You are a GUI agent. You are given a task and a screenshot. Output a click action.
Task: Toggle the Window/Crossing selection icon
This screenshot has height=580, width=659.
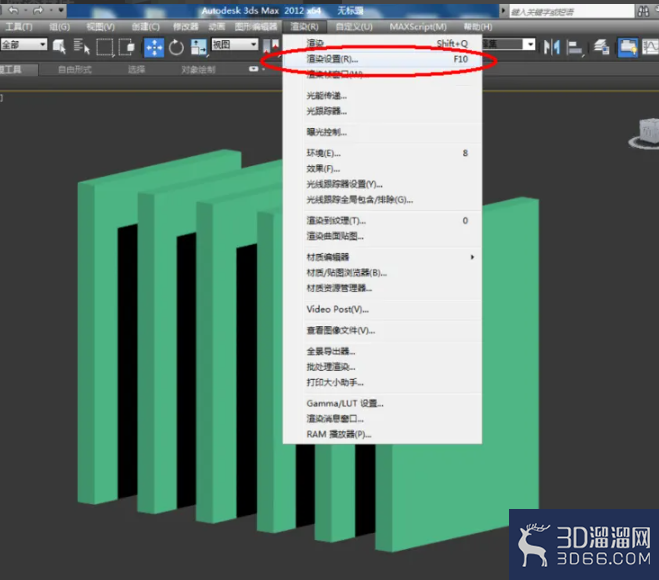point(126,47)
